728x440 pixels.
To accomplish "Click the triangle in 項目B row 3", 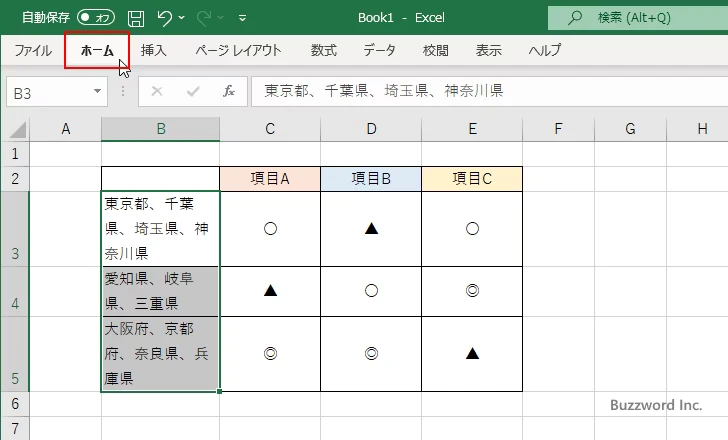I will pyautogui.click(x=371, y=228).
